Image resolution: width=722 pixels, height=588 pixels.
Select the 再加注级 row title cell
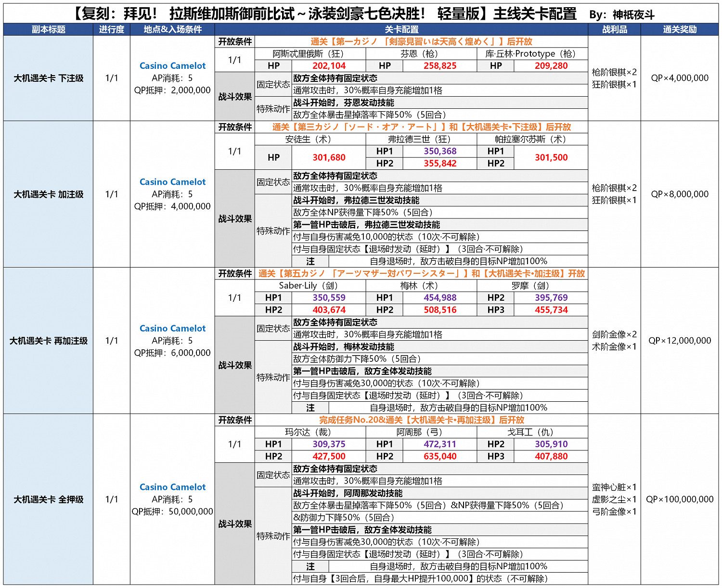coord(48,339)
